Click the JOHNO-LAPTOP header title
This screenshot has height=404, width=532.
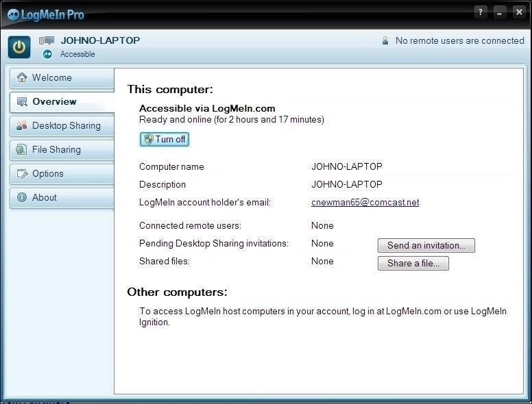100,40
